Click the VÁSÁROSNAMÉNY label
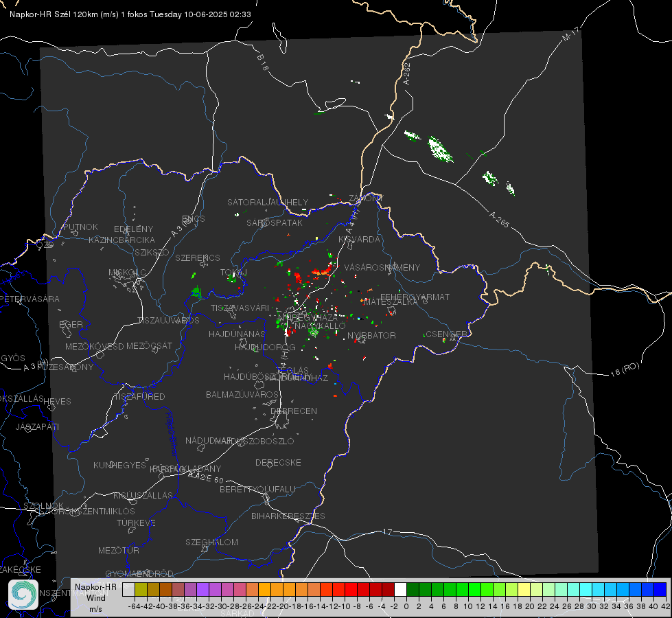672x618 pixels. coord(382,267)
